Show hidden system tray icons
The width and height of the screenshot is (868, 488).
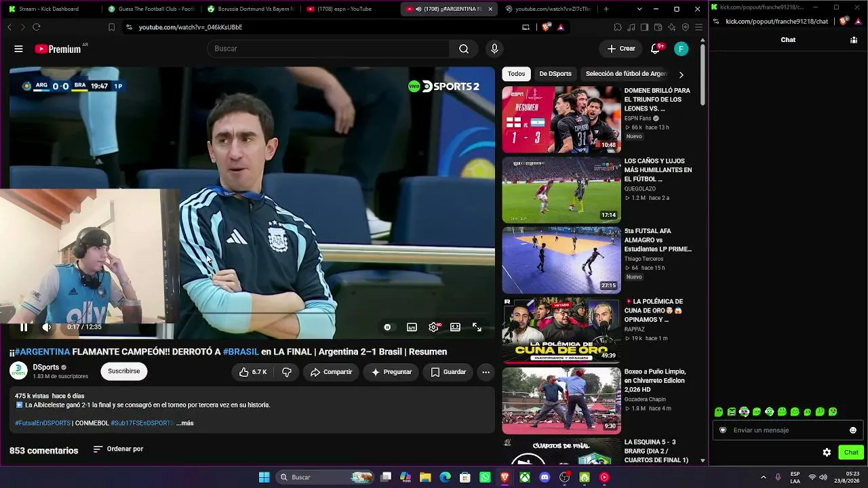click(x=763, y=477)
